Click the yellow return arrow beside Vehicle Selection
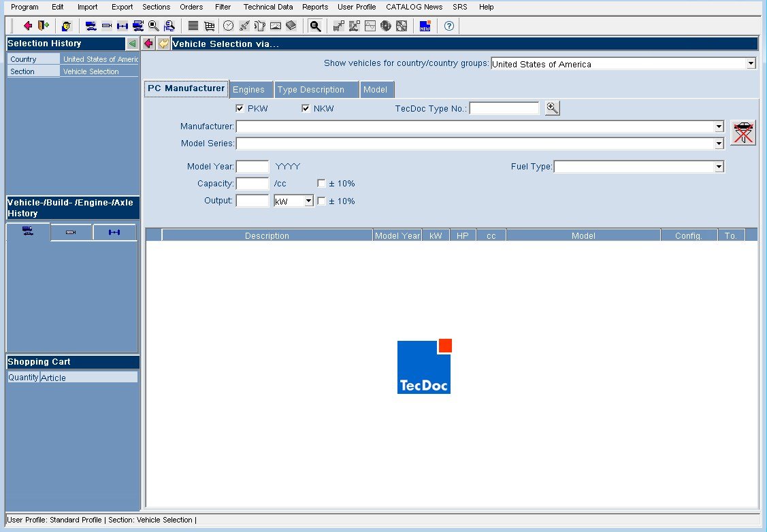 pos(163,44)
